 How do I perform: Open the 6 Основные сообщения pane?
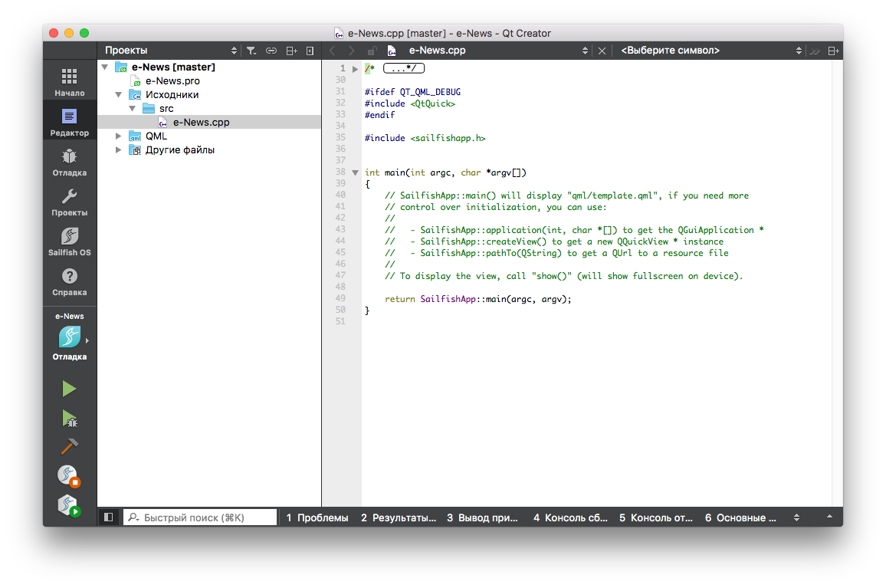point(740,517)
